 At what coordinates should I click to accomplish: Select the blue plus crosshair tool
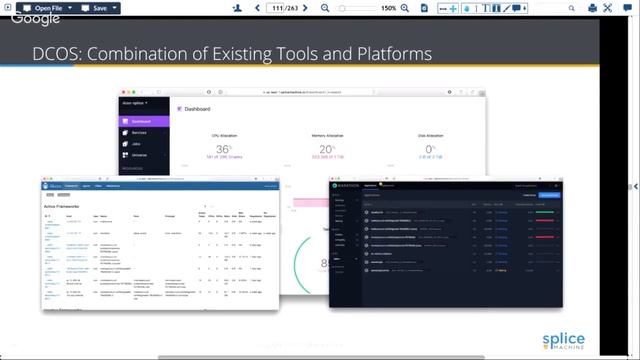coord(453,8)
